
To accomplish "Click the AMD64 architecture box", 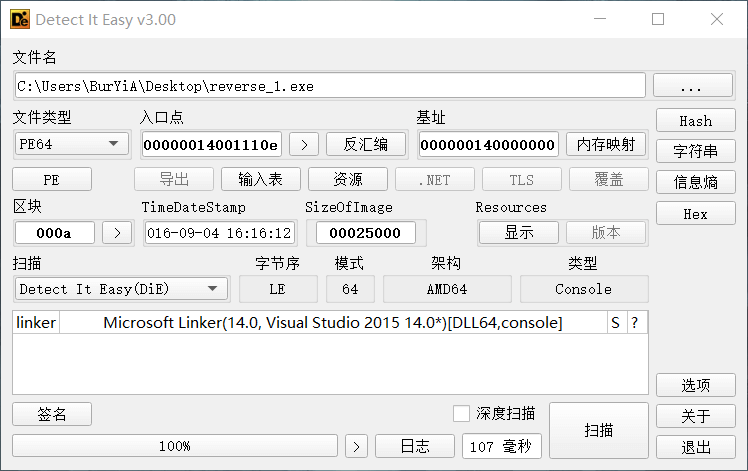I will [x=447, y=289].
